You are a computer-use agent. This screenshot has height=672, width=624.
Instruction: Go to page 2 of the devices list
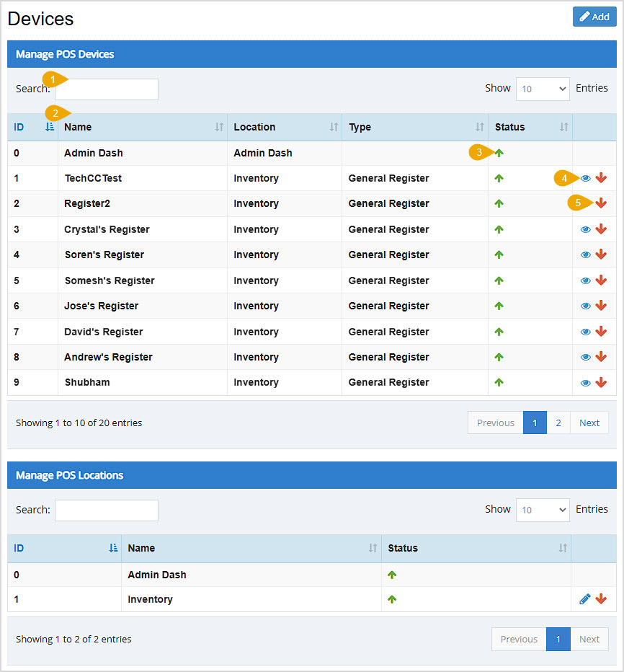[558, 423]
